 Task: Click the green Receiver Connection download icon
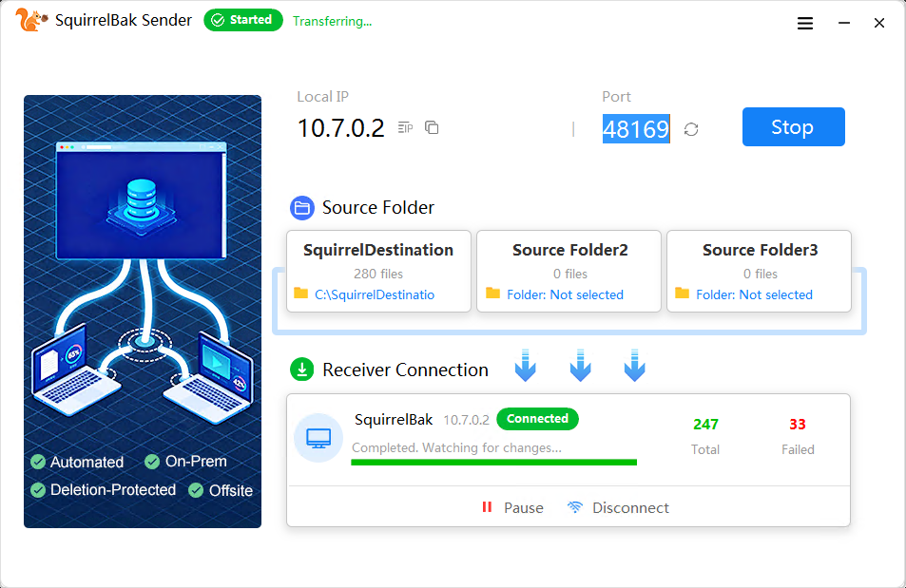(301, 369)
